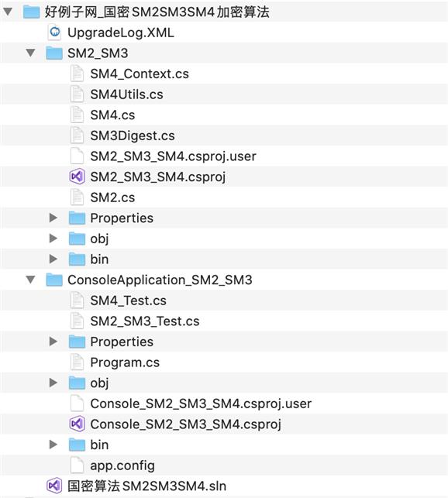The width and height of the screenshot is (448, 498).
Task: Select the SM2_SM3_Test.cs file
Action: click(224, 321)
